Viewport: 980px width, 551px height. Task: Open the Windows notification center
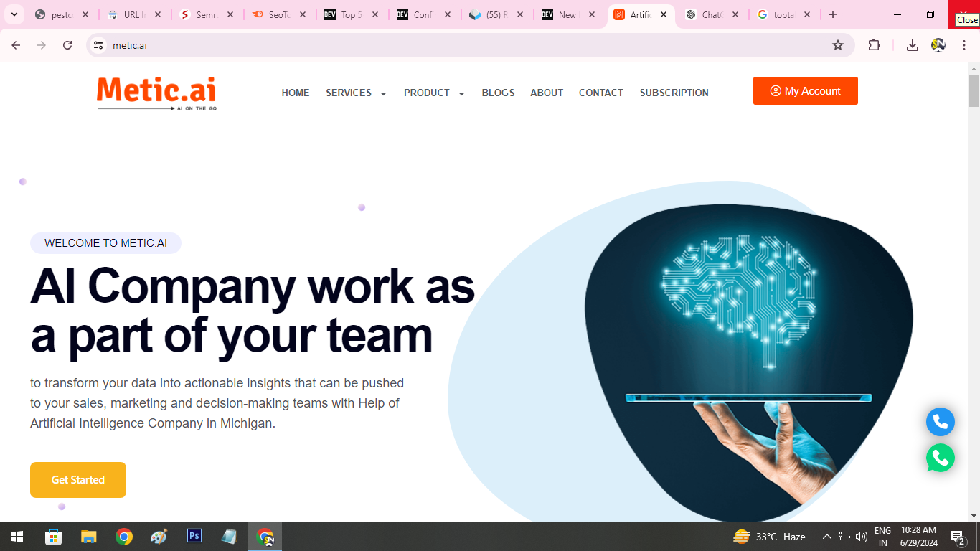tap(957, 537)
